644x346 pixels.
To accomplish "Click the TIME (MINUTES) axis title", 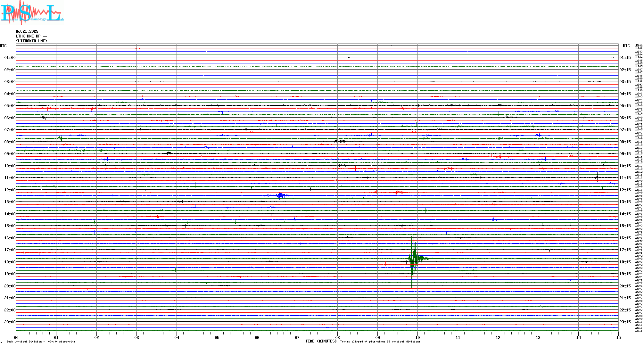I will point(321,341).
